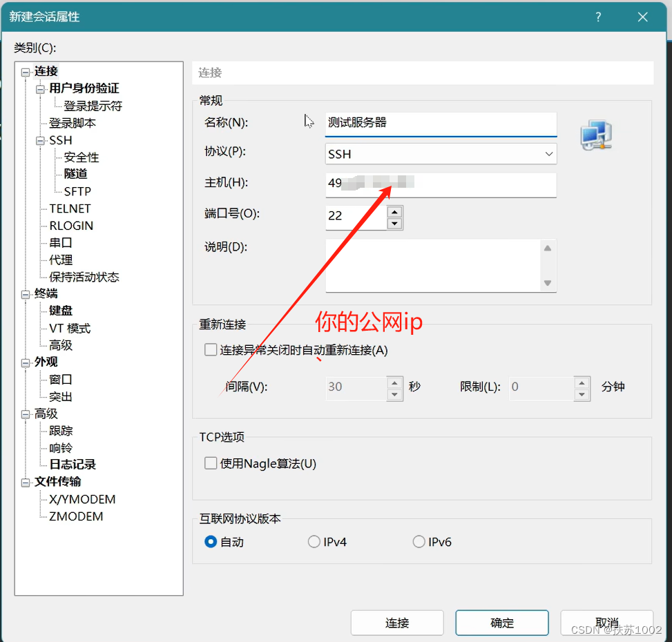
Task: Select 突出 under 外观
Action: (x=61, y=397)
